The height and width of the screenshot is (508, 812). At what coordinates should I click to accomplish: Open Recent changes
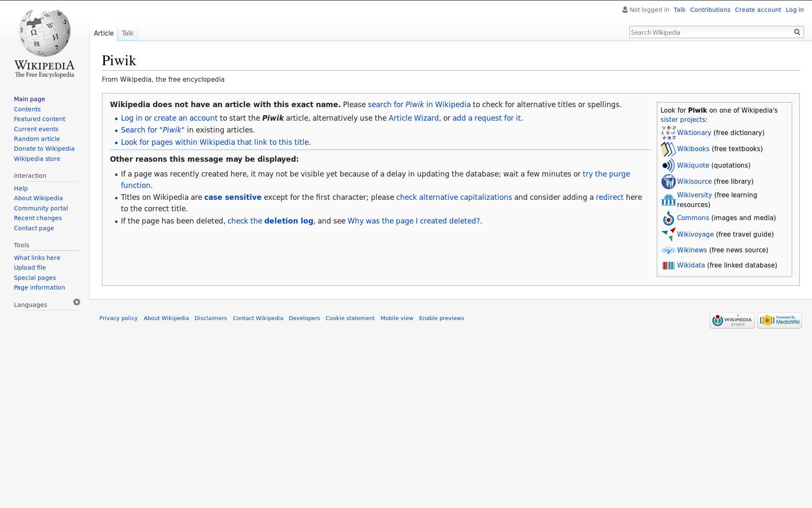[38, 218]
